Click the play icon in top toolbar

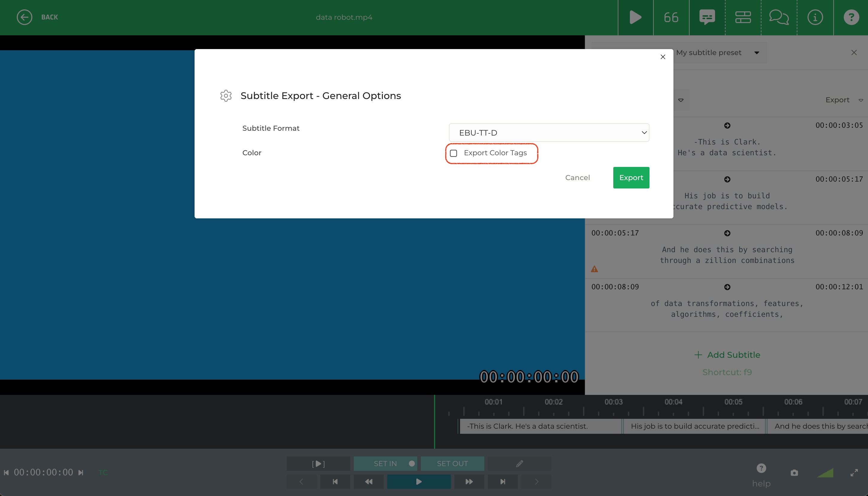[x=635, y=17]
